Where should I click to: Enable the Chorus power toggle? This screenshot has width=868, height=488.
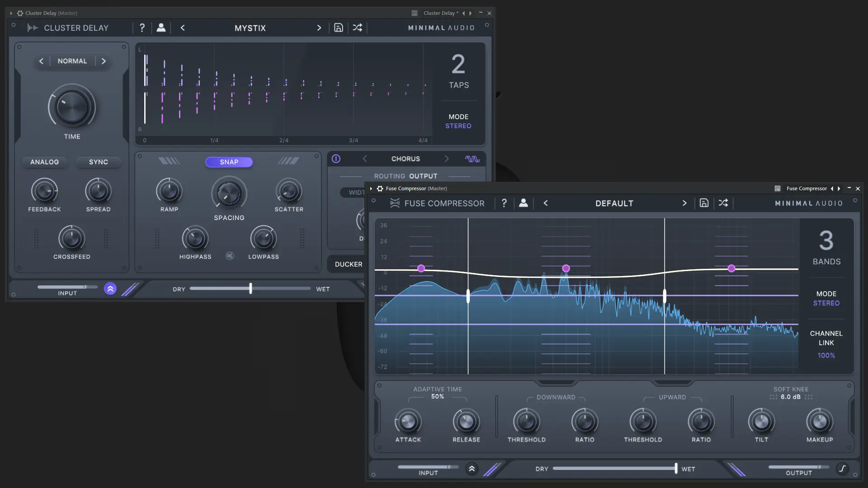(x=336, y=159)
